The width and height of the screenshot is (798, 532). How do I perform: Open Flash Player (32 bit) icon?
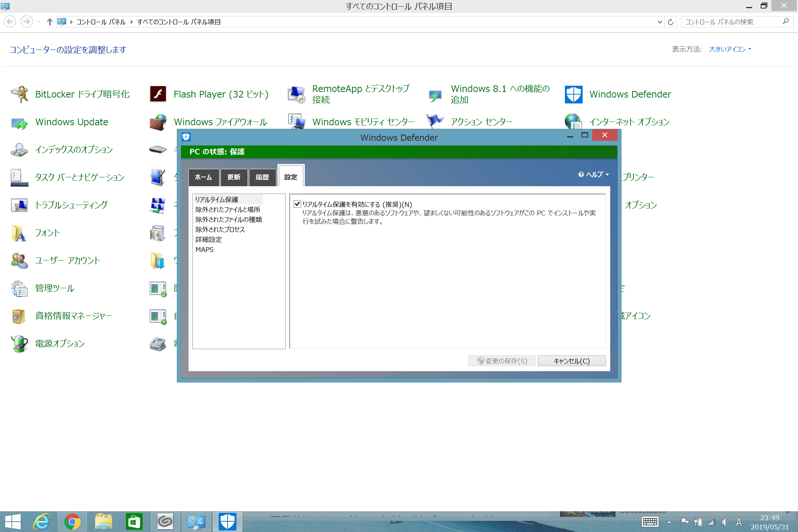coord(158,94)
